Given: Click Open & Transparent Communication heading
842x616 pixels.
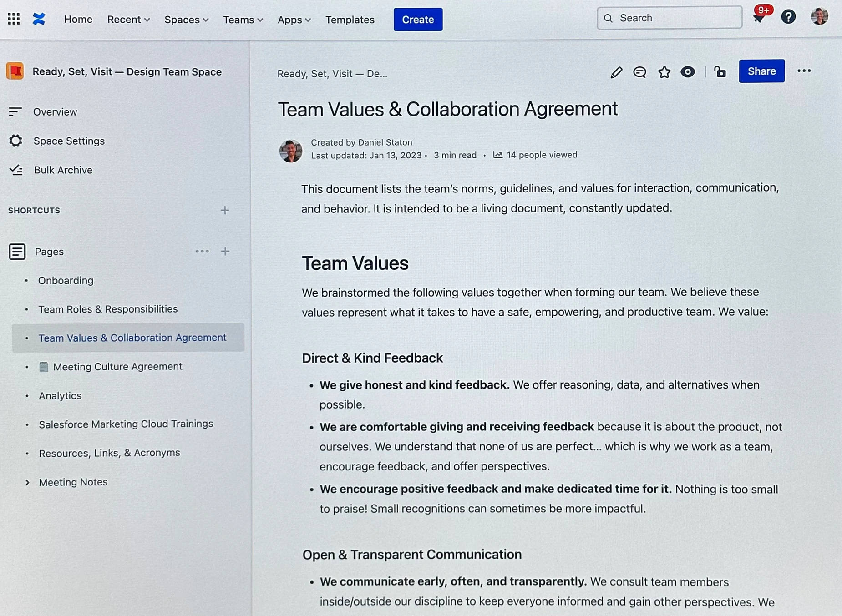Looking at the screenshot, I should pos(412,555).
